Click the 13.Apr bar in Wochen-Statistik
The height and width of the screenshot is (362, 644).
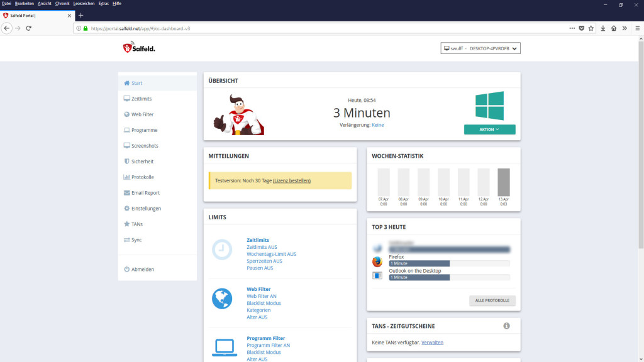coord(503,182)
